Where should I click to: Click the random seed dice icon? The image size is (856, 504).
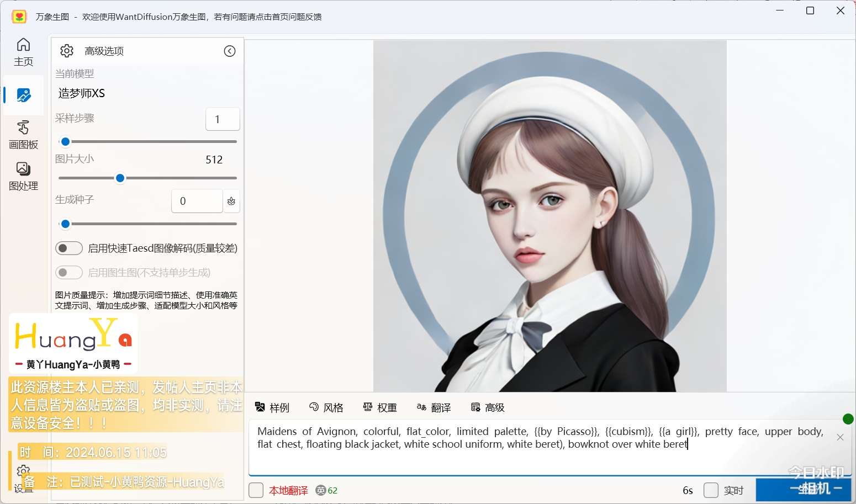[x=231, y=201]
